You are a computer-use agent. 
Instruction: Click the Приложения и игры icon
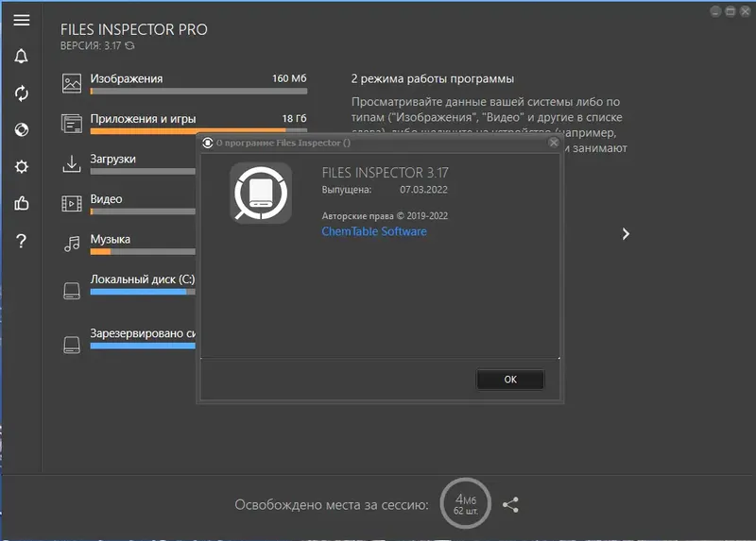(72, 124)
